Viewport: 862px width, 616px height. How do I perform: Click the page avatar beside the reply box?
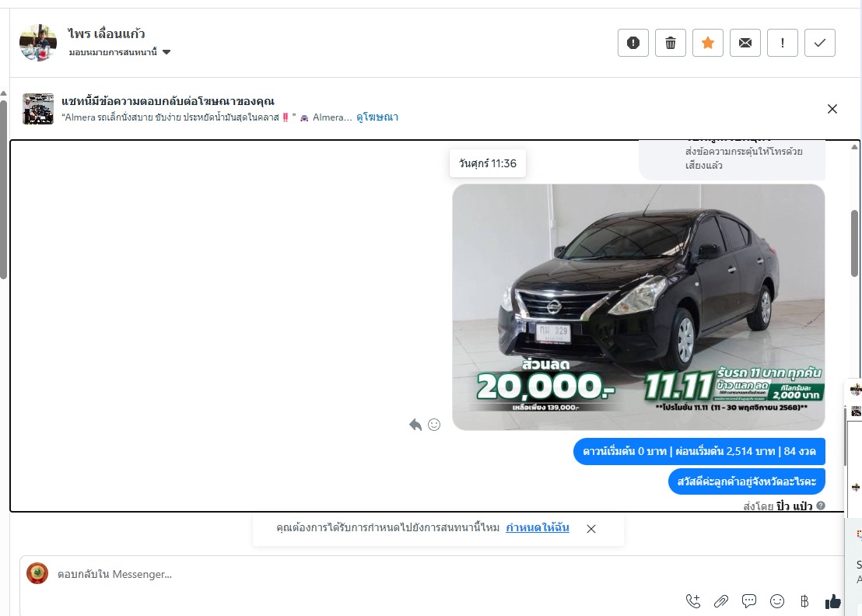point(37,573)
